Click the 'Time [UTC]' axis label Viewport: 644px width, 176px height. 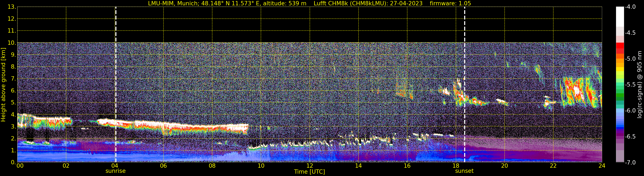coord(310,172)
